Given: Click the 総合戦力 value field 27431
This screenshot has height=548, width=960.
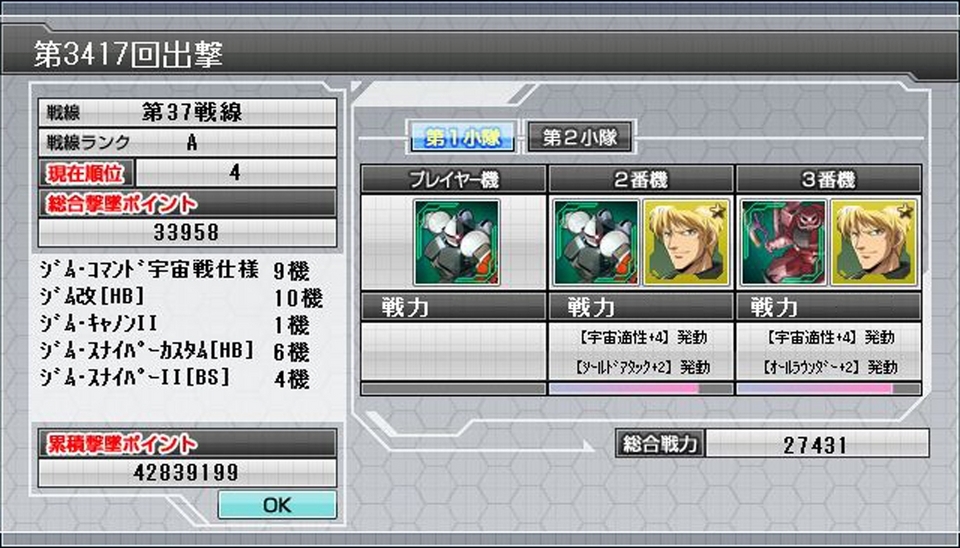Looking at the screenshot, I should pos(817,444).
